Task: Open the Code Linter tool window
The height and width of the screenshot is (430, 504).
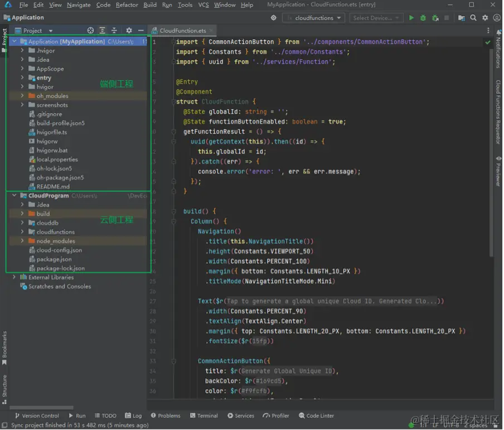Action: tap(317, 416)
